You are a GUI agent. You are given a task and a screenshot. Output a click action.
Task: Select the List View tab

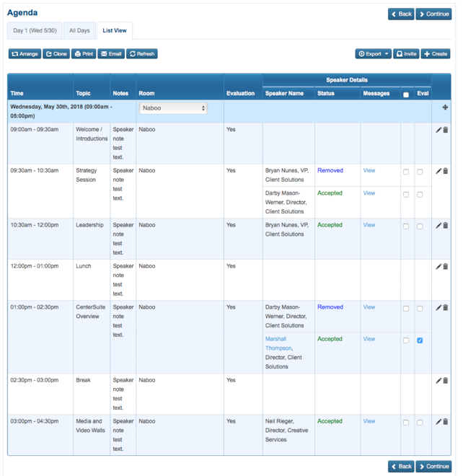point(115,31)
